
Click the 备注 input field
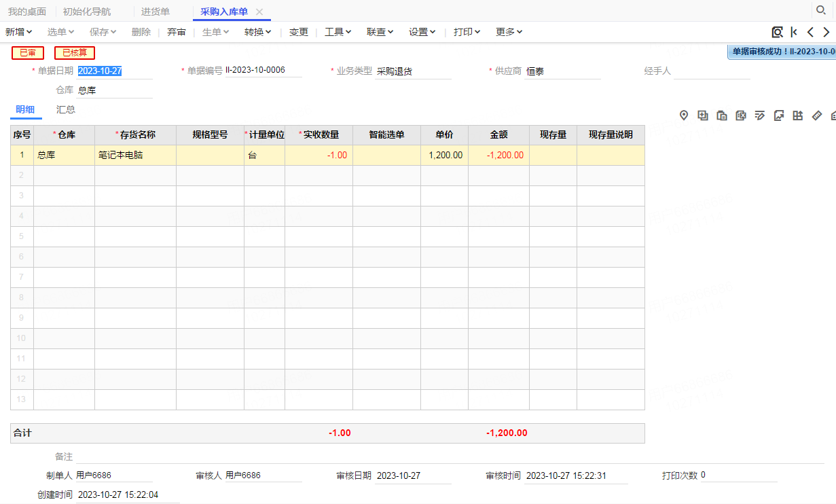pyautogui.click(x=450, y=456)
